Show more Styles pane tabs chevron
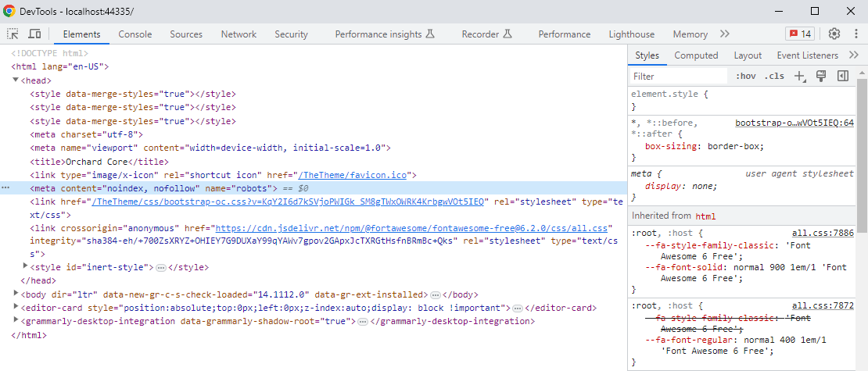868x371 pixels. tap(854, 55)
